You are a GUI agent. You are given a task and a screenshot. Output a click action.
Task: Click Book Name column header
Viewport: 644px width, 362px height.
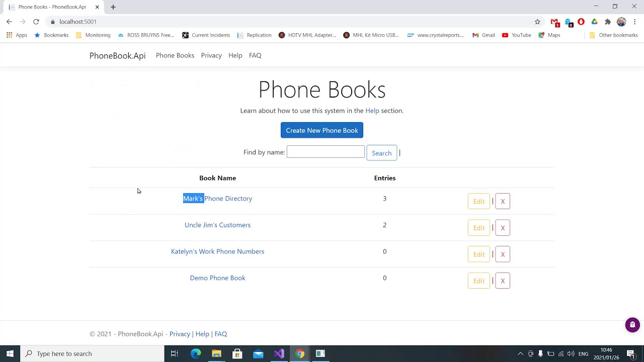[217, 178]
